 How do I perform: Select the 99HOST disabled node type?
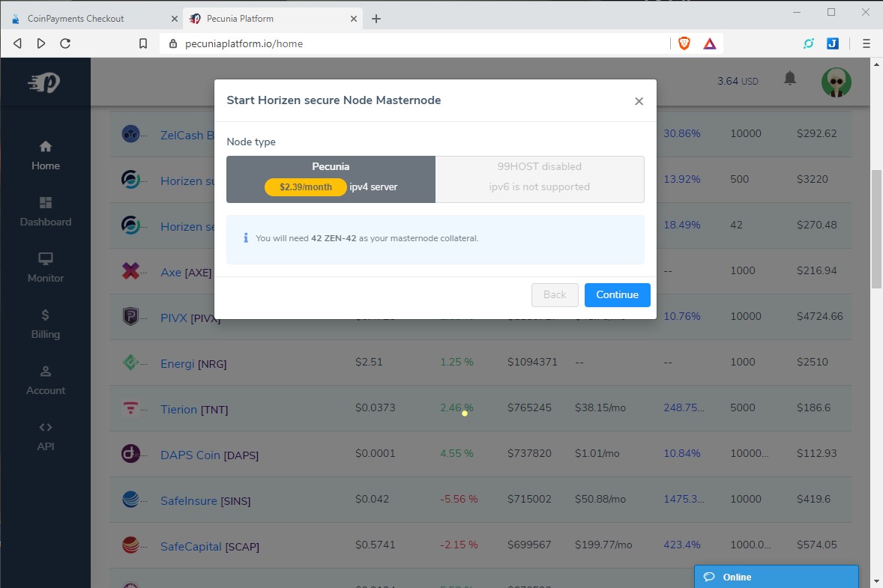(540, 179)
